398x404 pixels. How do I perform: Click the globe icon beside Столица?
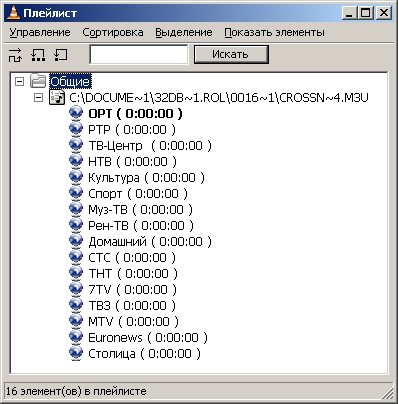tap(76, 352)
